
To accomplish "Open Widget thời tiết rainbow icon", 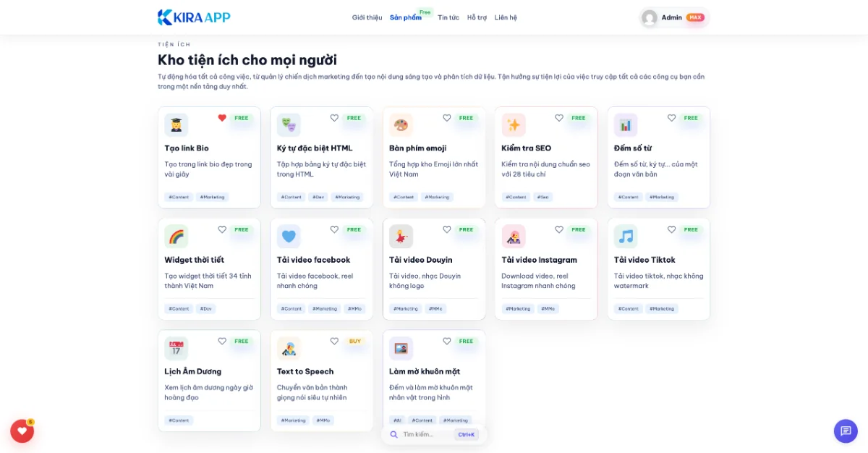I will 176,235.
